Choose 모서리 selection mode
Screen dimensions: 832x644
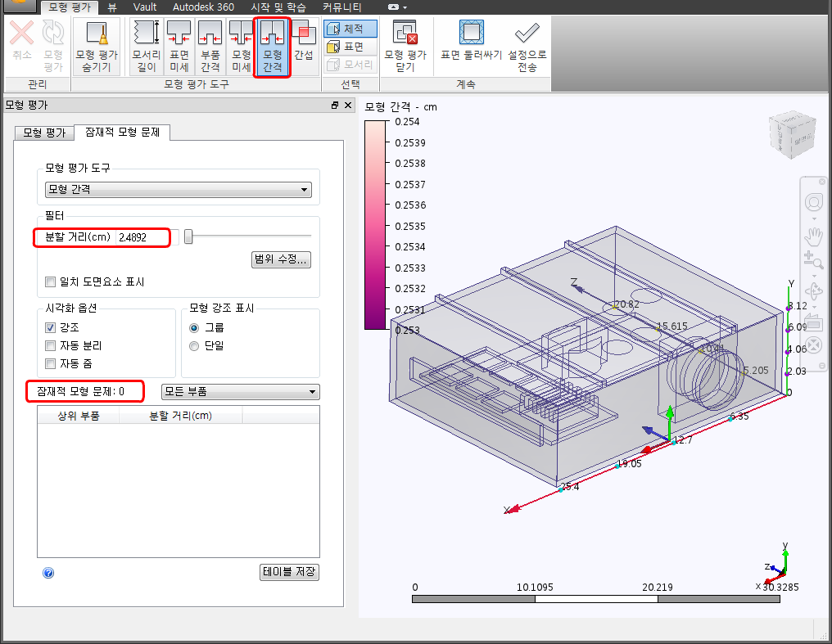(350, 65)
